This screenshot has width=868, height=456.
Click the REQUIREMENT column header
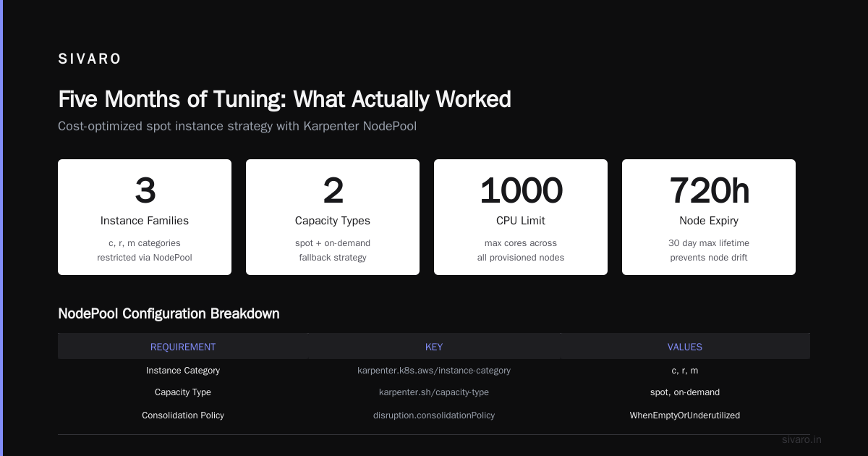tap(183, 347)
